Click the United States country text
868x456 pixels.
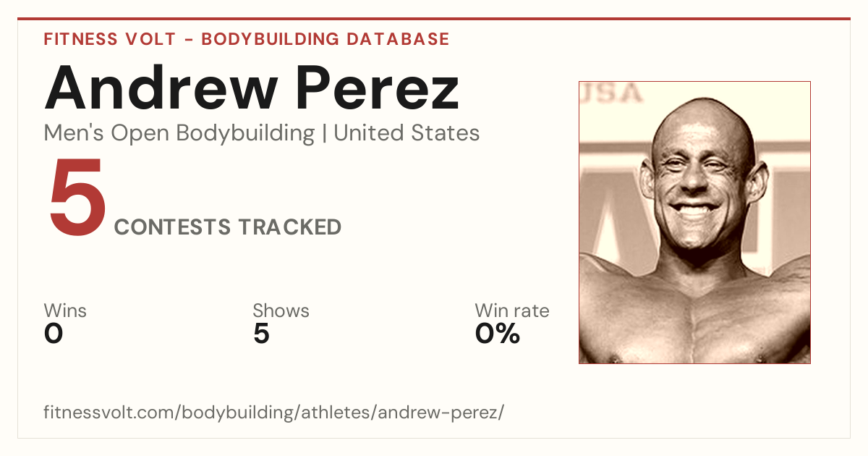407,133
